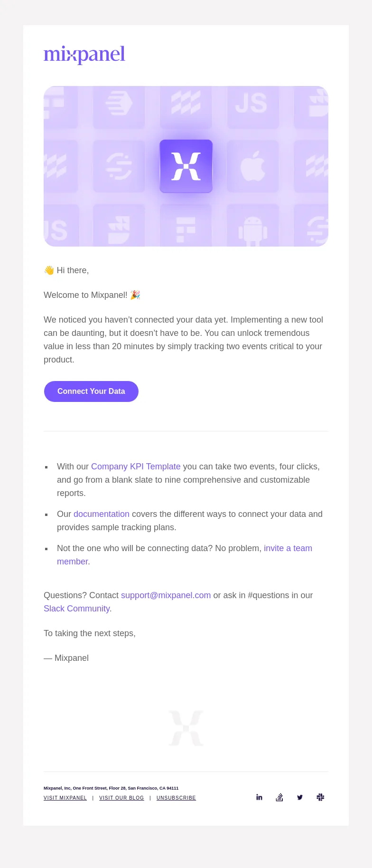Click the faded Mixpanel X watermark

186,728
